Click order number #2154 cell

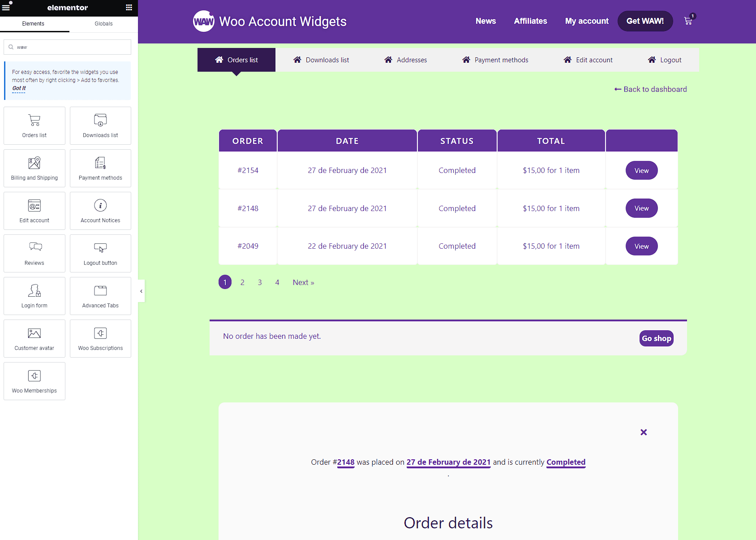(x=248, y=170)
